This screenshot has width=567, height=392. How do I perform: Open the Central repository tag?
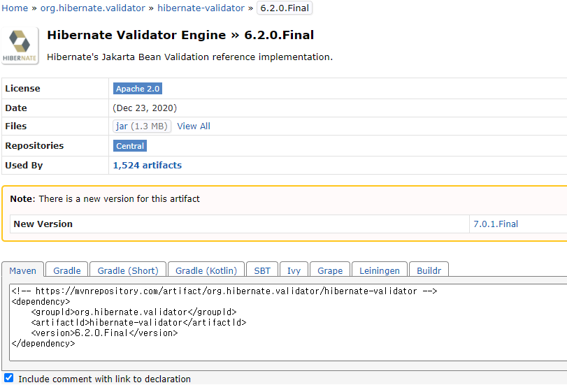(x=130, y=146)
